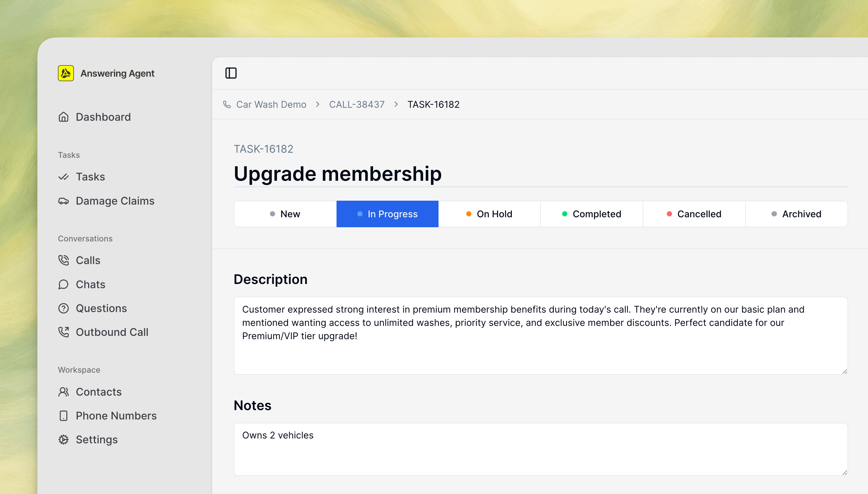
Task: Select the Tasks double-checkmark icon
Action: 64,177
